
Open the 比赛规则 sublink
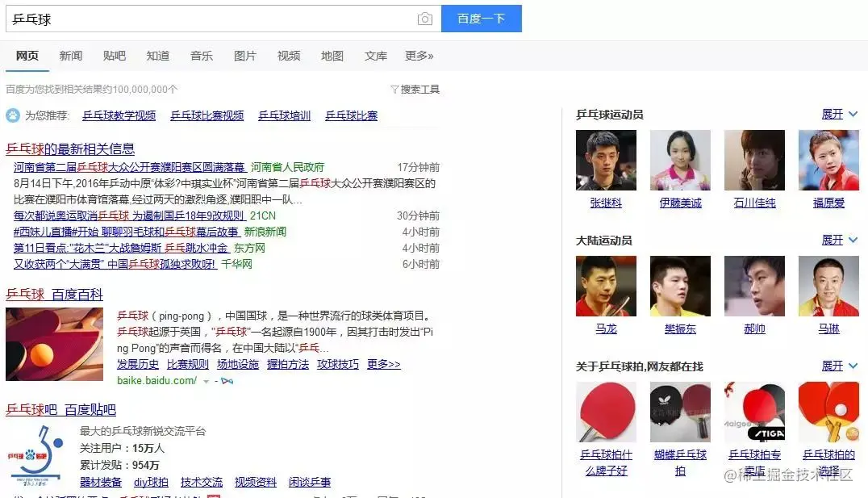[x=188, y=364]
